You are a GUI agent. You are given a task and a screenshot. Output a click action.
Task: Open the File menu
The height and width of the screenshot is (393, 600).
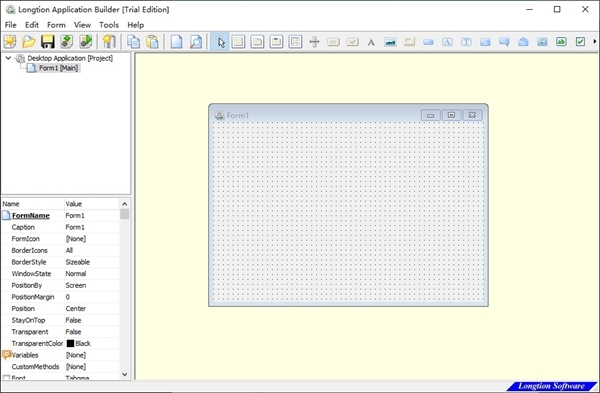(10, 25)
